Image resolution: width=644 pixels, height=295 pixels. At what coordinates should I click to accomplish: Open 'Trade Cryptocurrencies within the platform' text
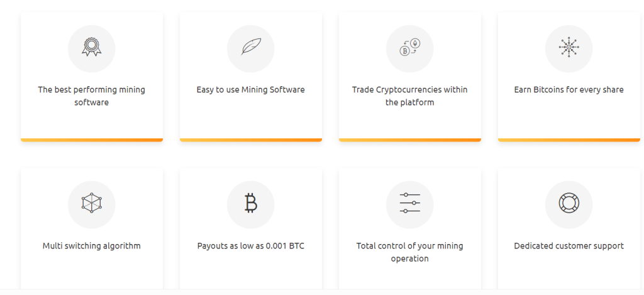(x=410, y=96)
